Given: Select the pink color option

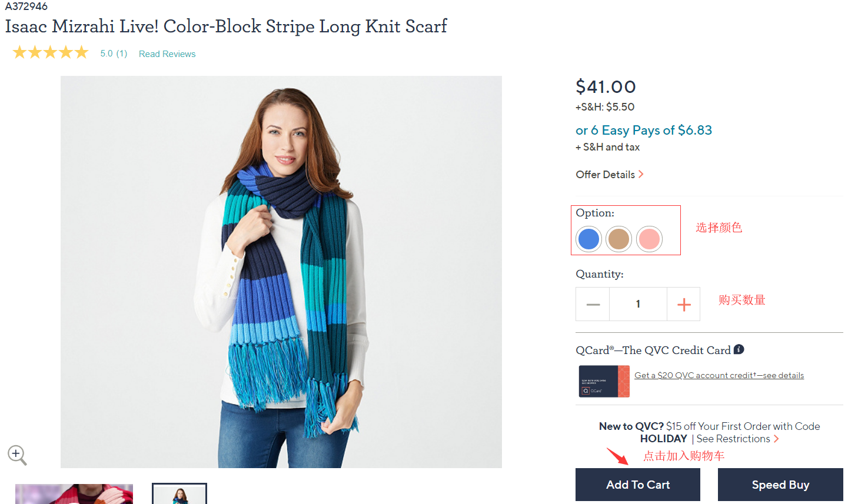Looking at the screenshot, I should 649,239.
